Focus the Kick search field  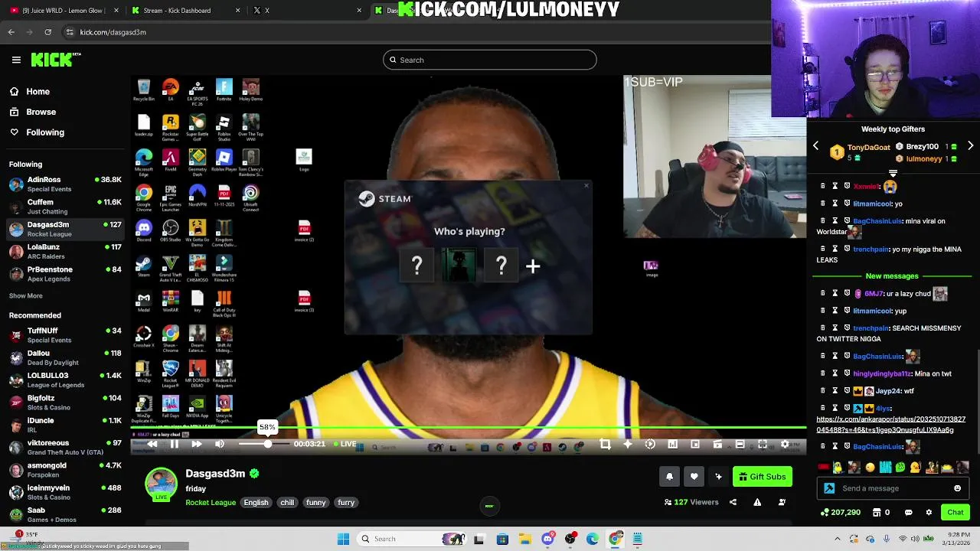[490, 60]
